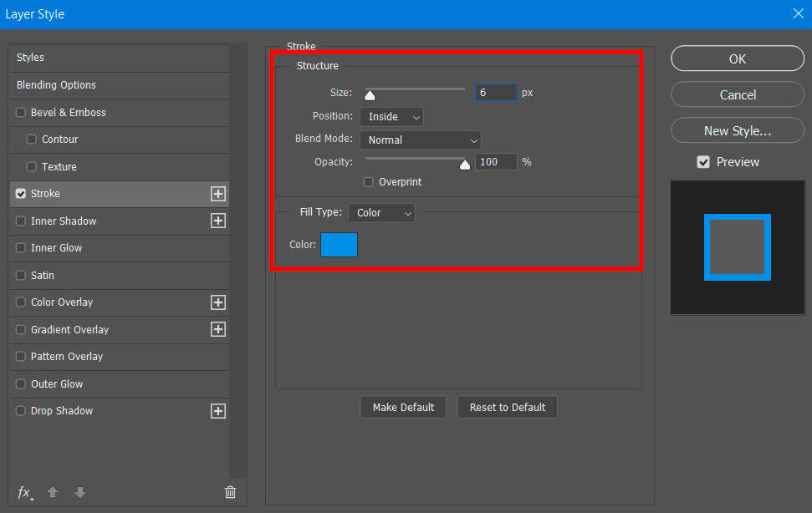
Task: Click the Cancel button
Action: point(738,94)
